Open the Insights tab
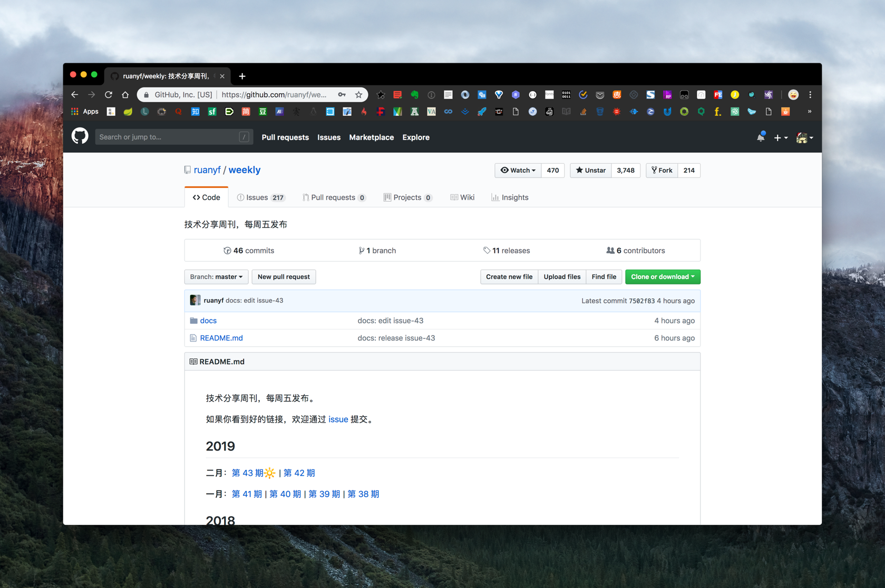Screen dimensions: 885x588 point(510,198)
